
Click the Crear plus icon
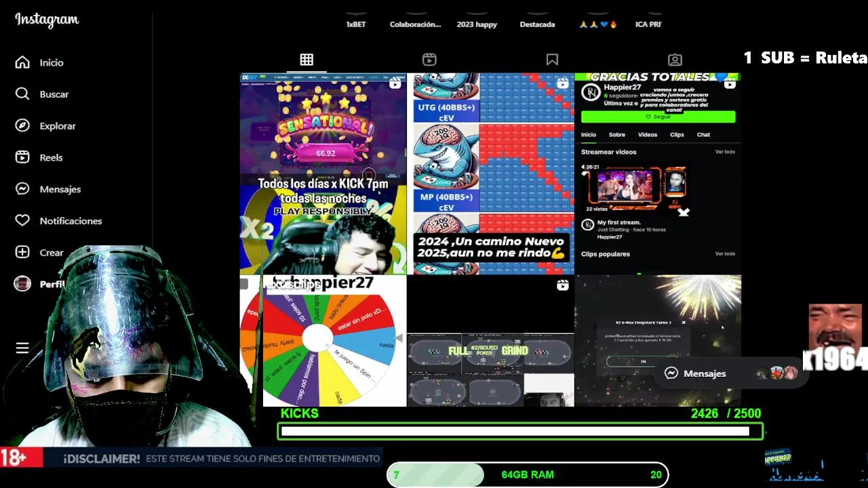[x=22, y=252]
